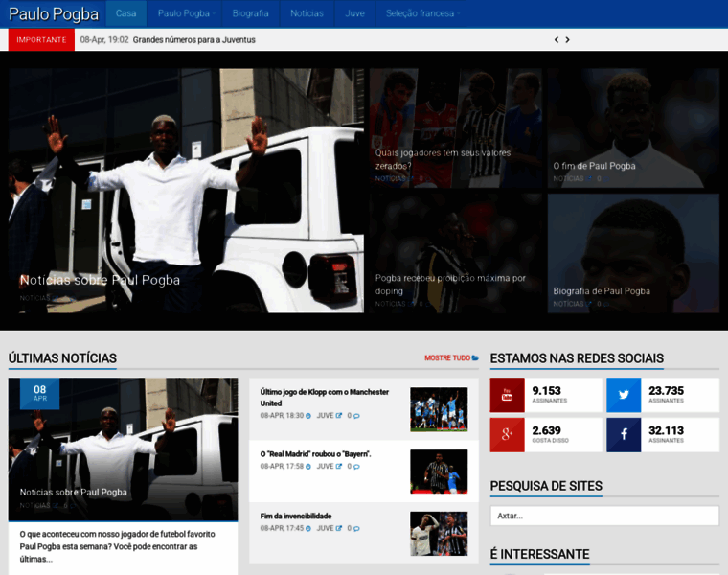Click comment bubble icon on Klopp article
The width and height of the screenshot is (728, 575).
click(355, 416)
